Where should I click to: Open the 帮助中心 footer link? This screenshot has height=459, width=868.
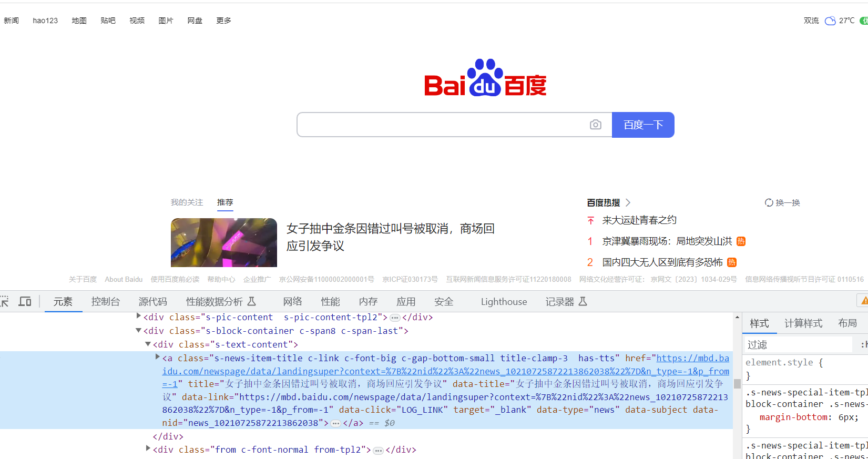click(221, 280)
